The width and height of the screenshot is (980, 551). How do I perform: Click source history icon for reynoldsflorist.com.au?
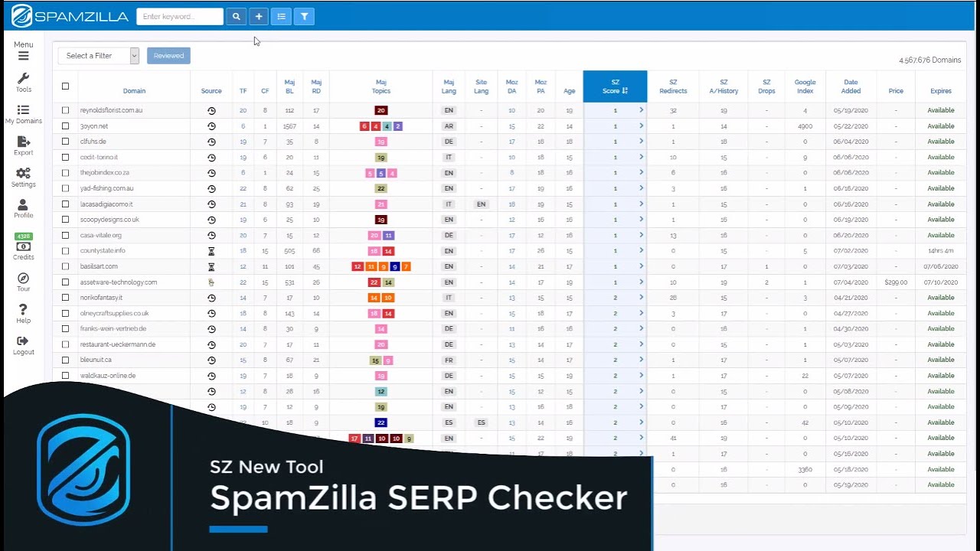[211, 110]
